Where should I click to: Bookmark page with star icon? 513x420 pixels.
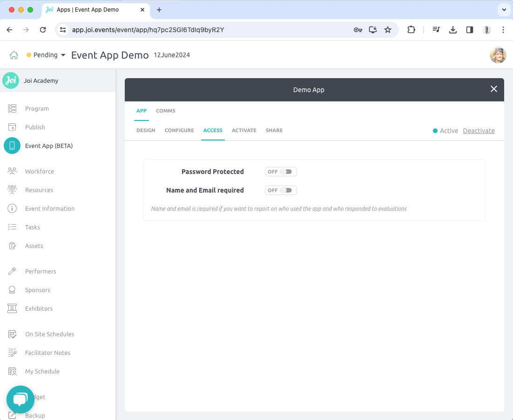point(388,30)
